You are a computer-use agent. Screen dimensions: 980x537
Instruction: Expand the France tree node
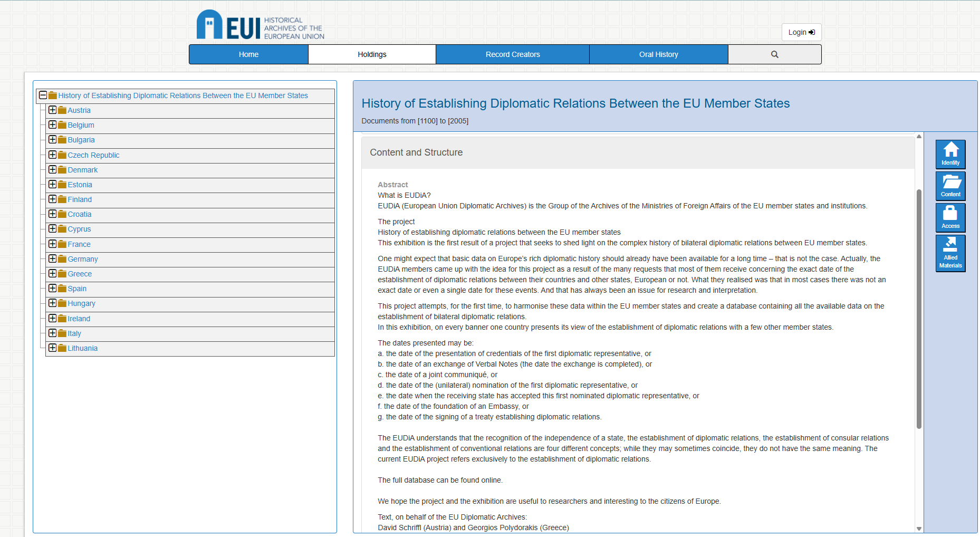(x=52, y=244)
